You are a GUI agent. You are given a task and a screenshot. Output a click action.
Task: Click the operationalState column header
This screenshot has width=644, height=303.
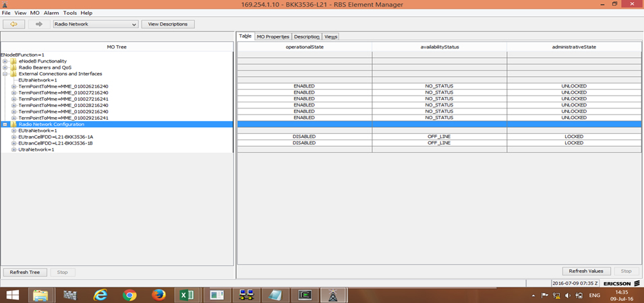coord(304,47)
